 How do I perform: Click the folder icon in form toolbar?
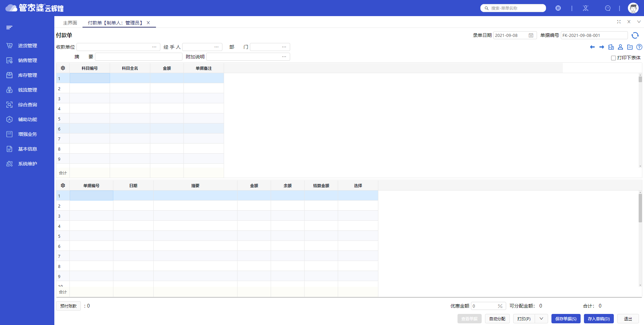click(x=630, y=47)
